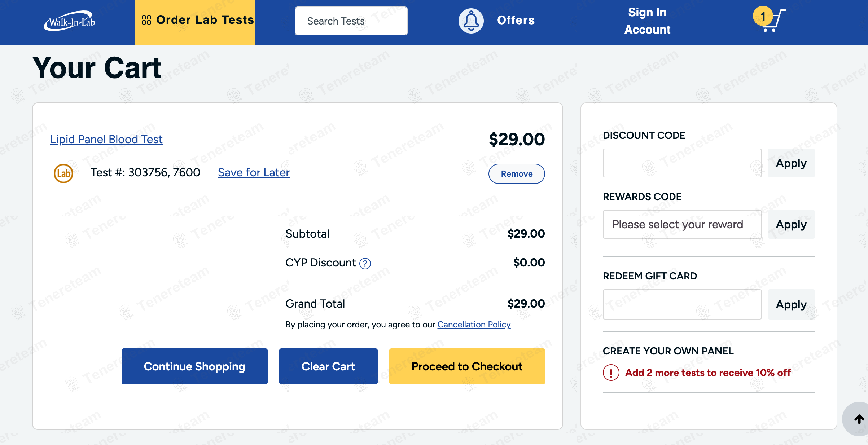Expand the rewards code selector
The width and height of the screenshot is (868, 445).
(x=682, y=224)
